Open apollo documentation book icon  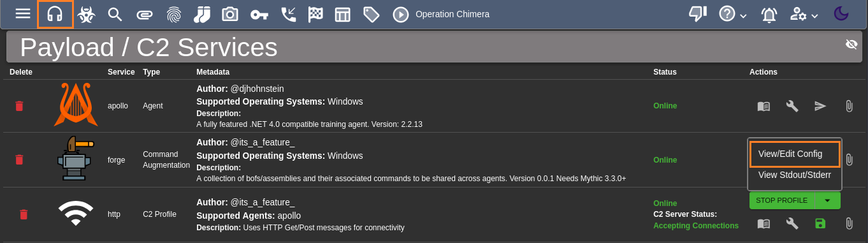763,106
